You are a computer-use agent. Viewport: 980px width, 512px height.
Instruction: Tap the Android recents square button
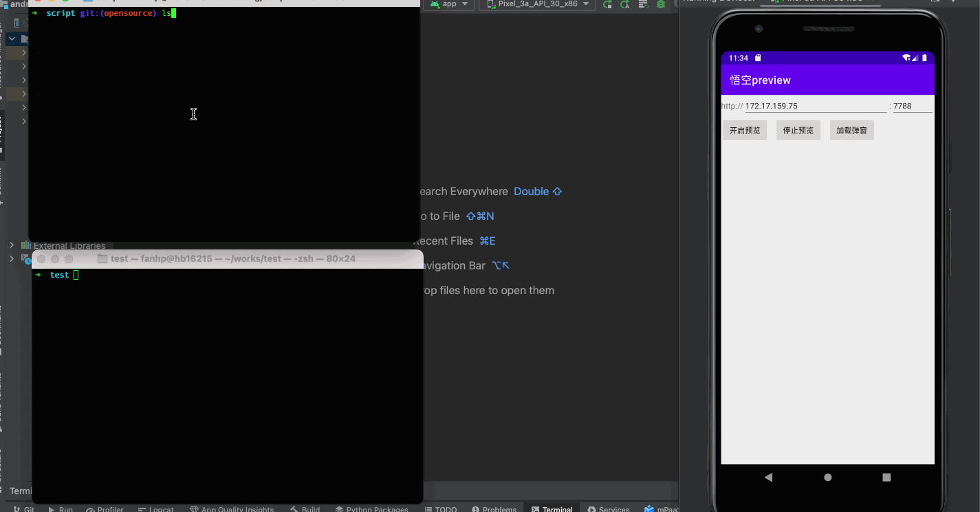click(886, 477)
